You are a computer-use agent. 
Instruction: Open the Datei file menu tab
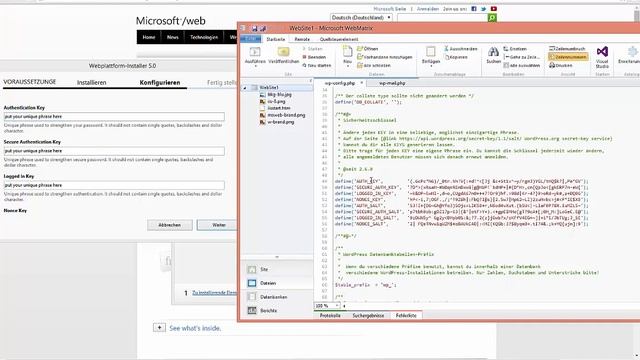(x=250, y=39)
